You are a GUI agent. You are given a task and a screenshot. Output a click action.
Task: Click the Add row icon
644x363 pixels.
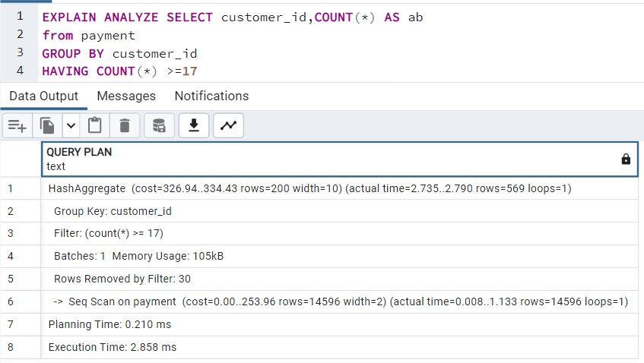[17, 125]
